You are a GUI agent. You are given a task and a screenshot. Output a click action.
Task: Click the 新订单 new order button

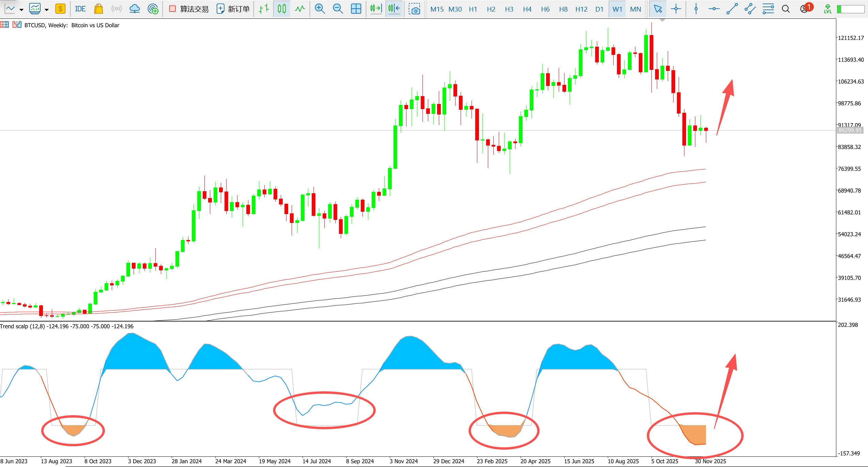233,9
